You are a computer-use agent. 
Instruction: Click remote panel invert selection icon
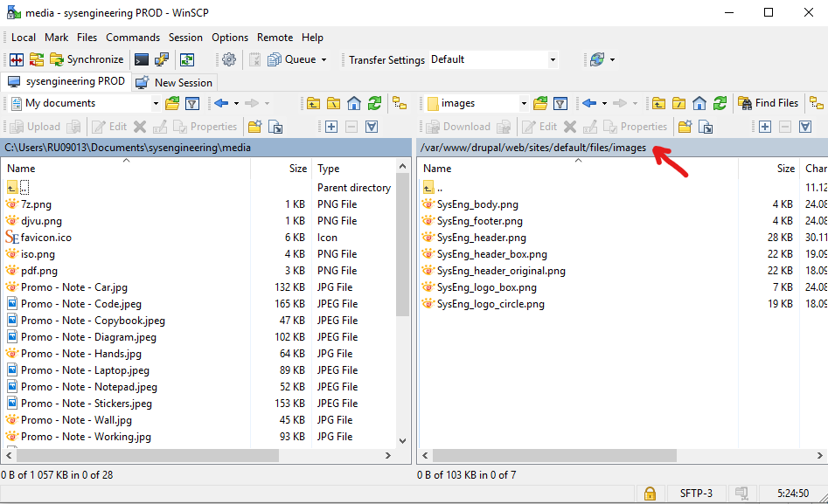click(805, 127)
